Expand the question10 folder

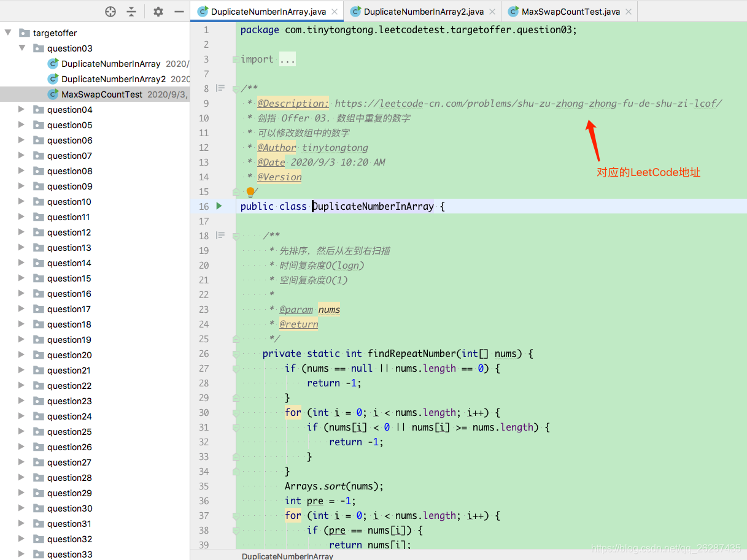[22, 202]
